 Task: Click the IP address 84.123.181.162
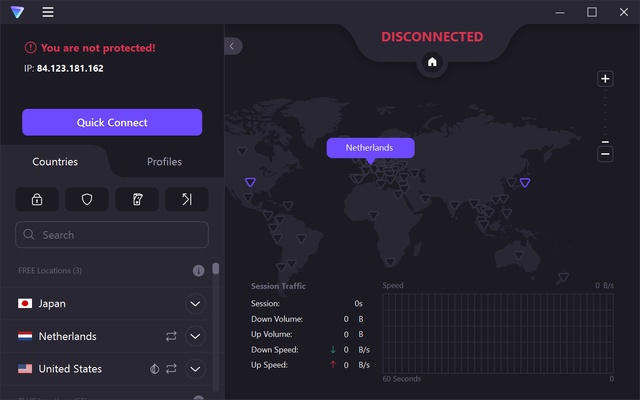tap(70, 68)
